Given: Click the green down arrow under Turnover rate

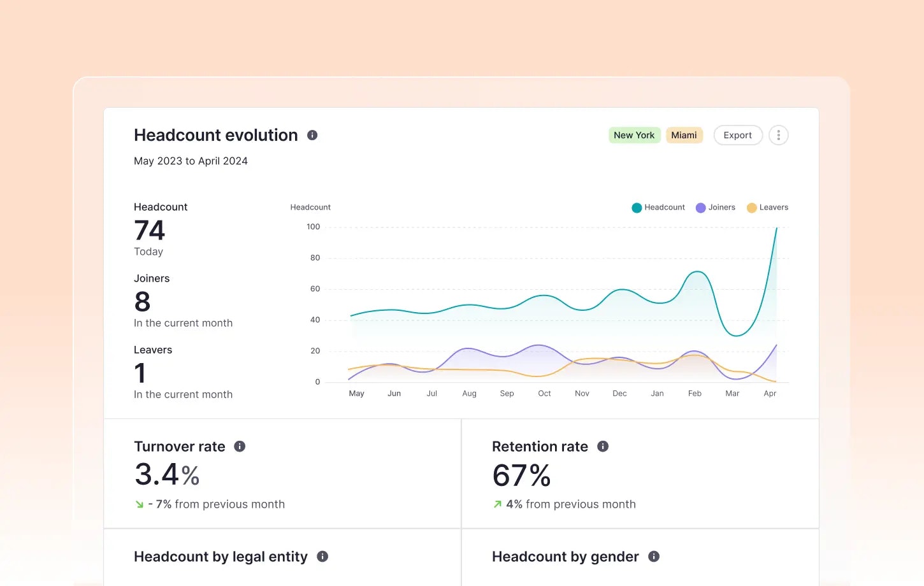Looking at the screenshot, I should tap(140, 504).
